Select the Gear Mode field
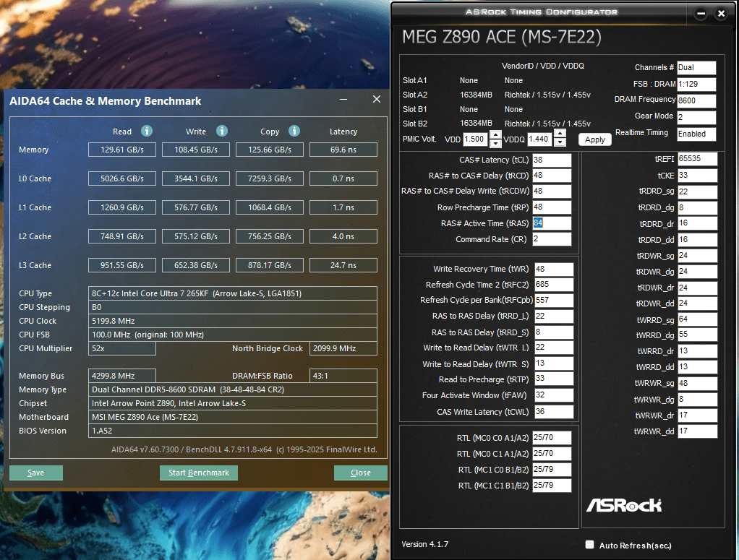The image size is (739, 560). tap(696, 117)
